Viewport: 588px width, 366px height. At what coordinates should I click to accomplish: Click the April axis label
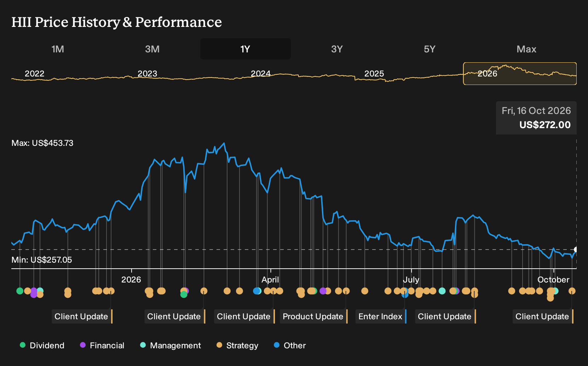(270, 280)
